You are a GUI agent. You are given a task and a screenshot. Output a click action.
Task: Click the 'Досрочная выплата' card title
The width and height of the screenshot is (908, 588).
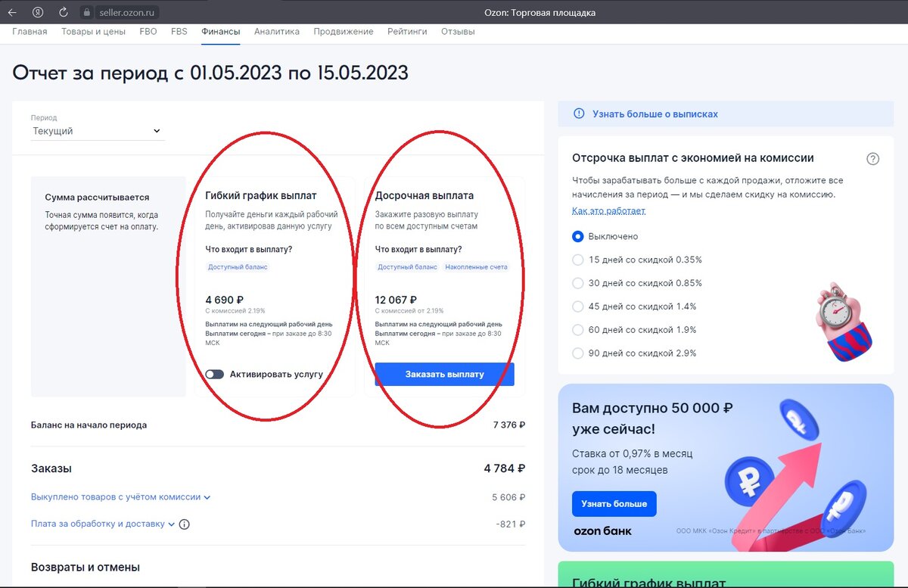pos(424,195)
